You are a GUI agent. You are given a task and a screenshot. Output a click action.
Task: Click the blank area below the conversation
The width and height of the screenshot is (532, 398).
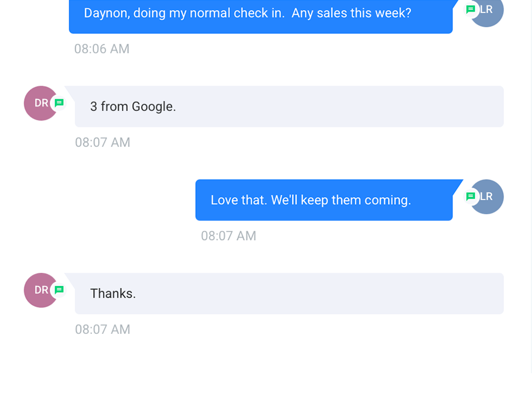(x=266, y=368)
